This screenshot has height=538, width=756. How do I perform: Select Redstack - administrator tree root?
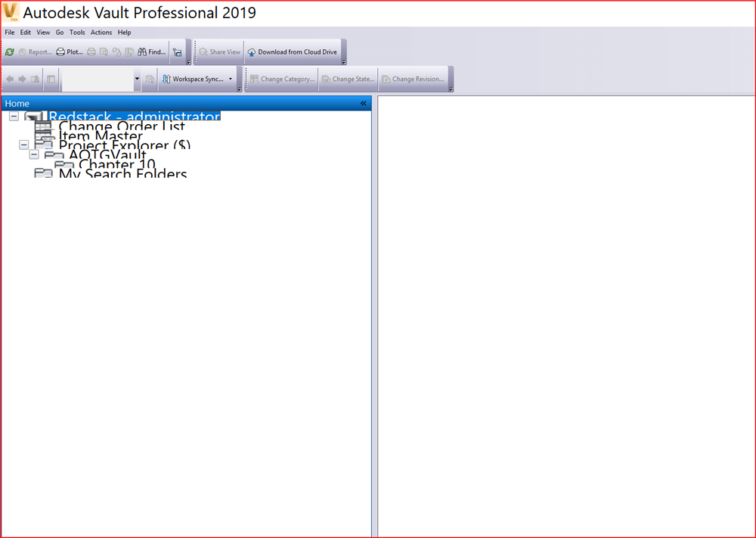(135, 117)
